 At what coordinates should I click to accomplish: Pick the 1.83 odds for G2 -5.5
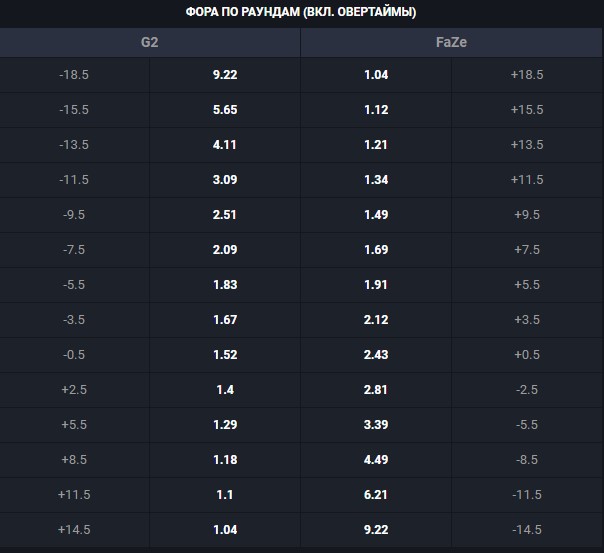point(225,285)
